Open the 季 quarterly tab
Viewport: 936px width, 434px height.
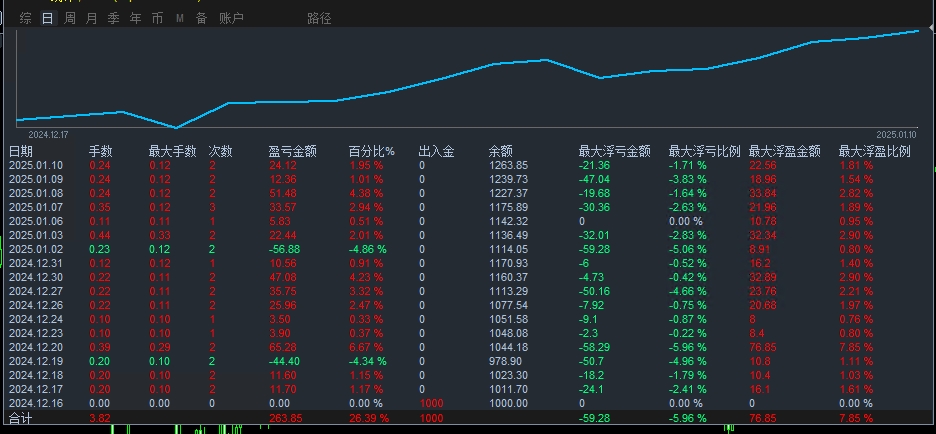tap(113, 19)
